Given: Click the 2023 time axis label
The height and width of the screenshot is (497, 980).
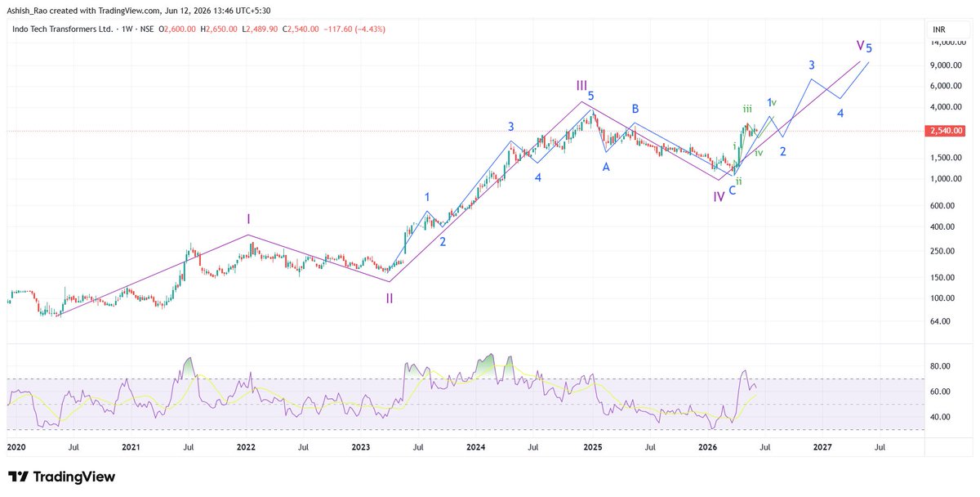Looking at the screenshot, I should [x=361, y=447].
